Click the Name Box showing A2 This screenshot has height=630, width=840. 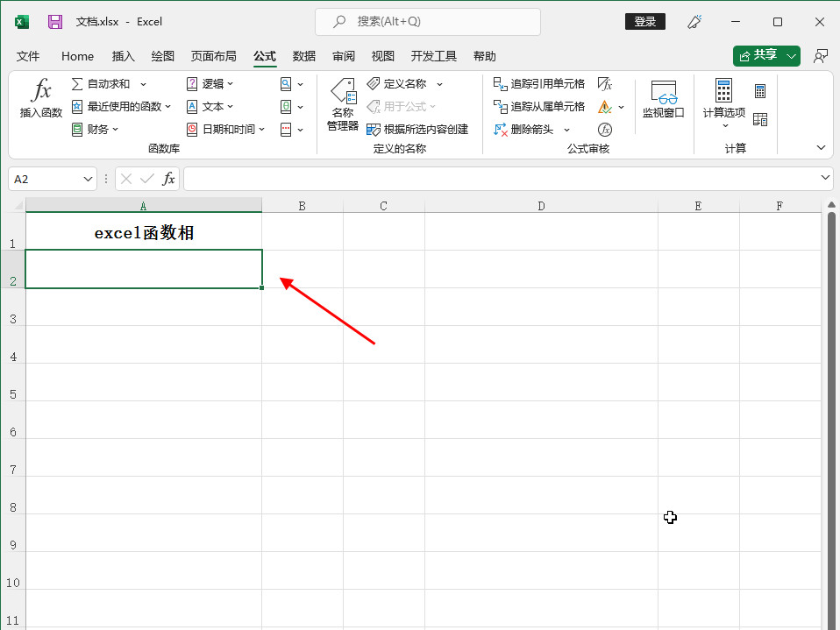click(46, 180)
